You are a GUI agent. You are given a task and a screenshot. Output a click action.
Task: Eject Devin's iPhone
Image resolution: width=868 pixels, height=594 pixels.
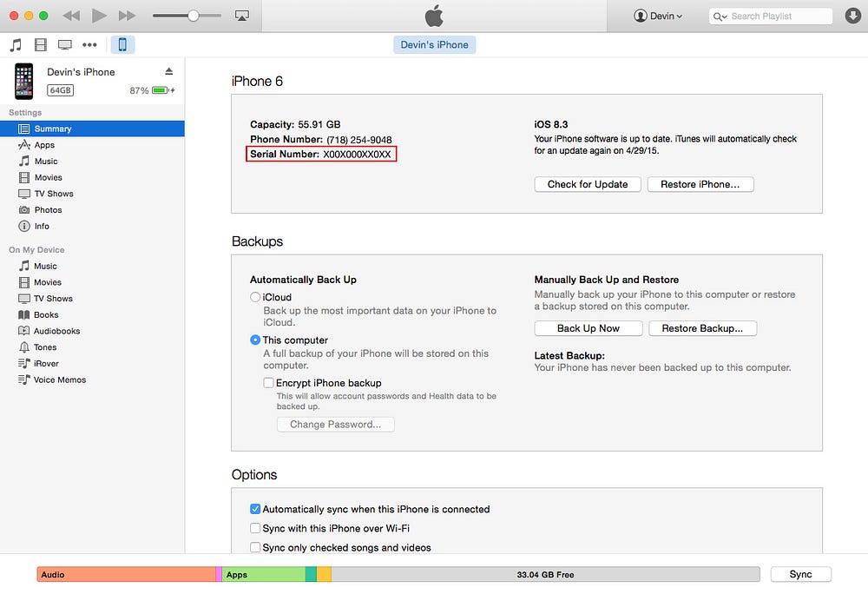[169, 71]
